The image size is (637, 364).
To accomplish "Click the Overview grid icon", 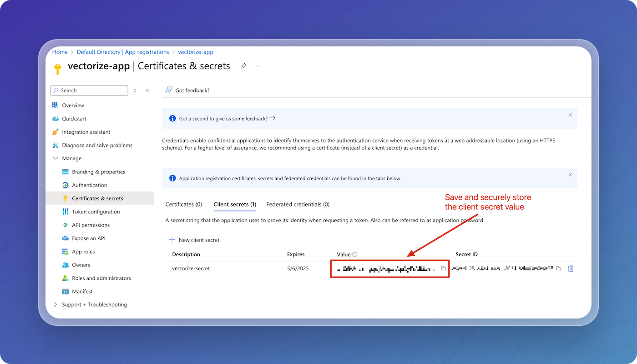I will [55, 105].
